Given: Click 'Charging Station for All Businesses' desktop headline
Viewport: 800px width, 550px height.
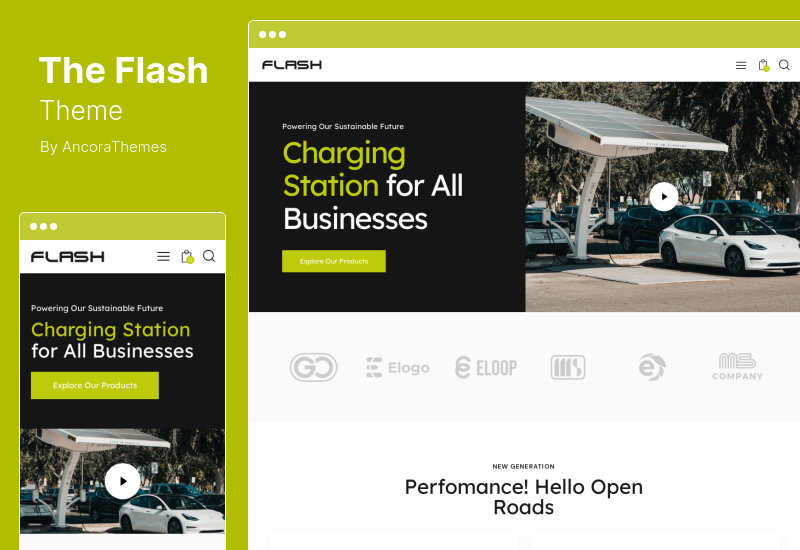Looking at the screenshot, I should click(373, 186).
